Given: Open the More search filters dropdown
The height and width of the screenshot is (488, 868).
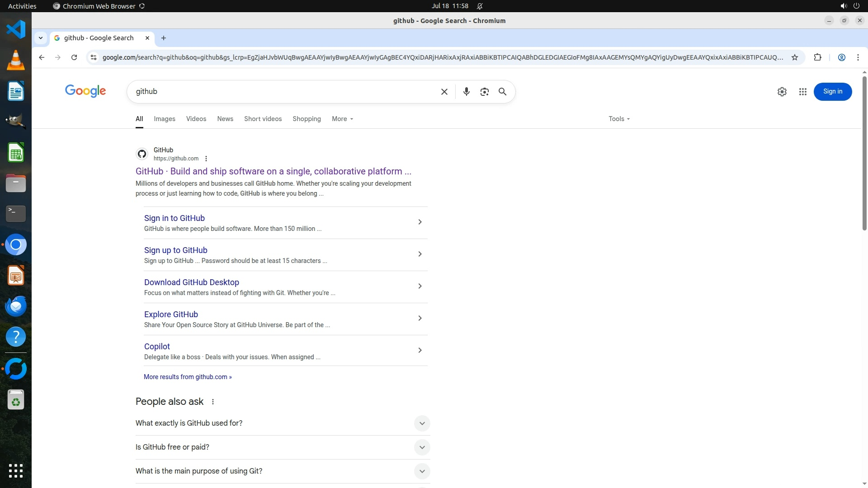Looking at the screenshot, I should click(342, 119).
